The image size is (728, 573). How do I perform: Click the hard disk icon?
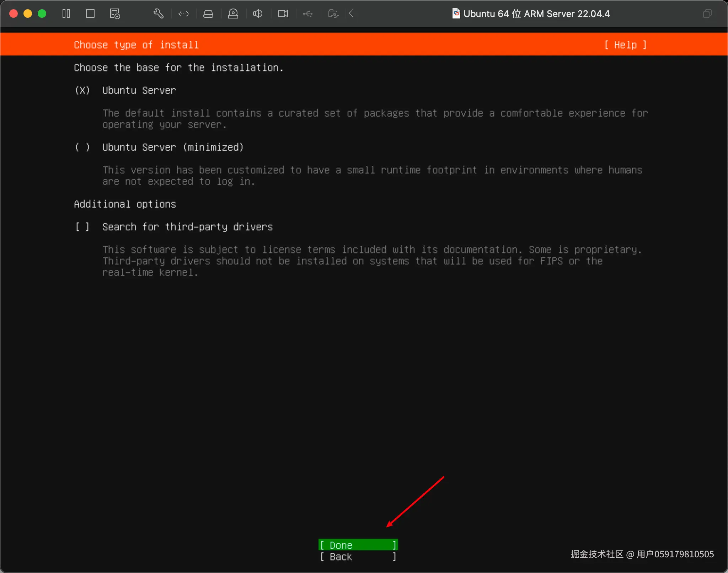pyautogui.click(x=208, y=14)
